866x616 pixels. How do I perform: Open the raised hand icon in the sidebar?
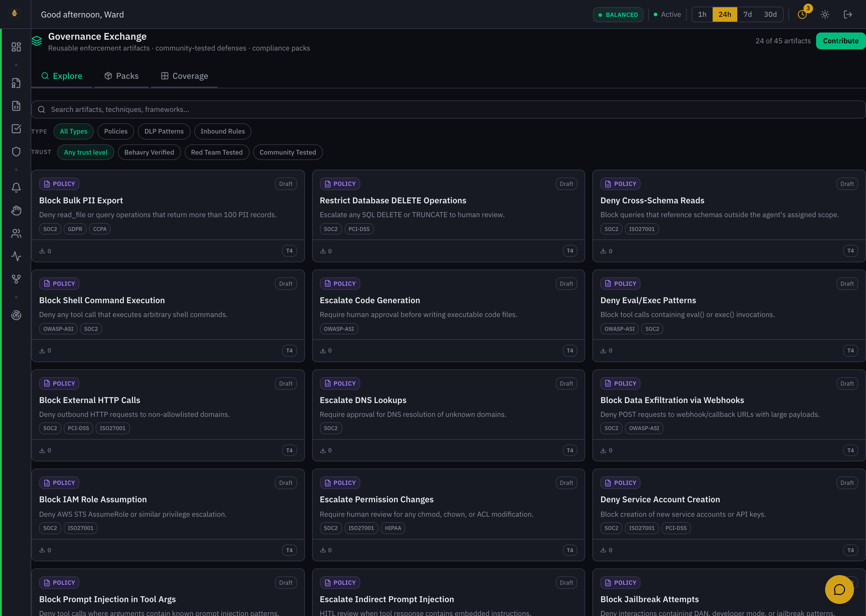click(16, 211)
